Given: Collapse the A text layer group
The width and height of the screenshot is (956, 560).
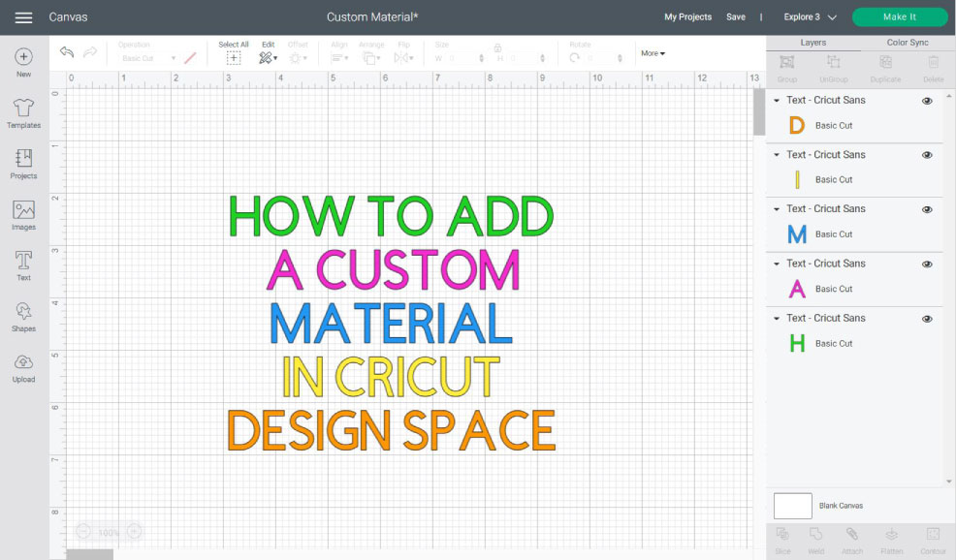Looking at the screenshot, I should tap(777, 264).
